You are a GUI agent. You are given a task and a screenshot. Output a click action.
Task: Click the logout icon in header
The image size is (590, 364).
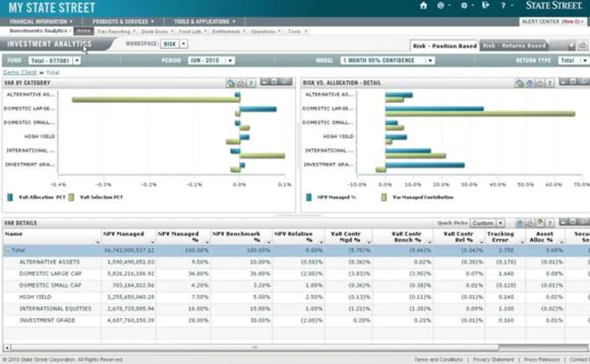tap(485, 6)
